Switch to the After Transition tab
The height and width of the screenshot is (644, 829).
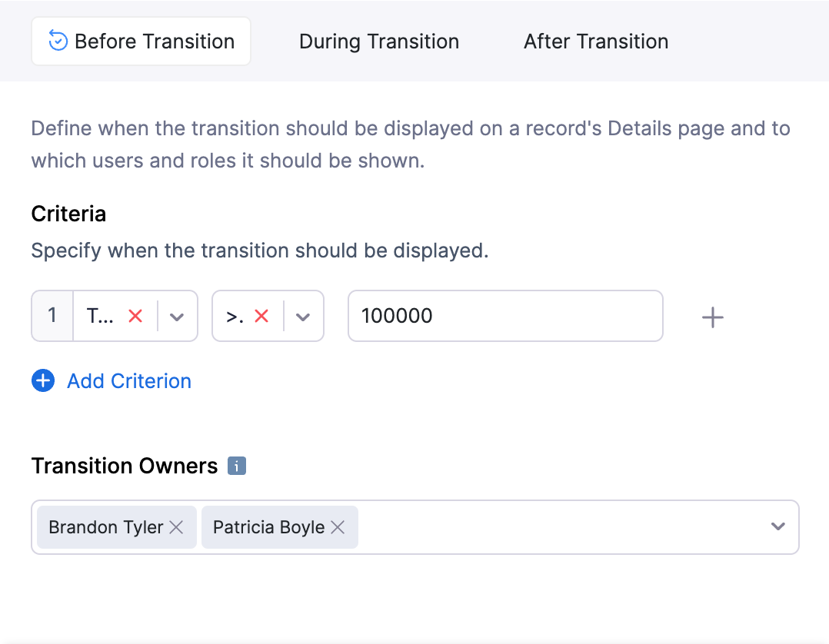point(595,41)
